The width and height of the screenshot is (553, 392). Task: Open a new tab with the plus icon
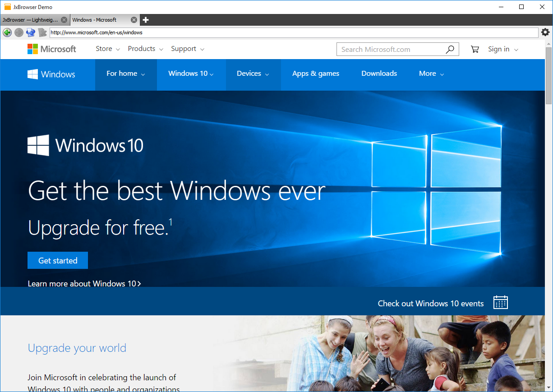click(x=146, y=20)
